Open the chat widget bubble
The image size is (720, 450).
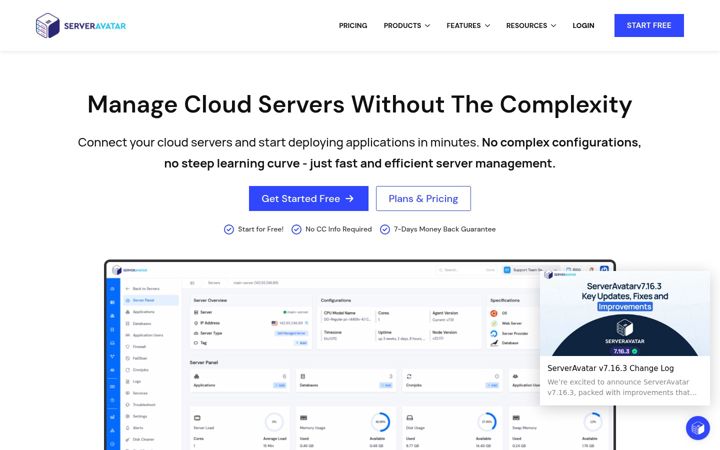coord(698,428)
